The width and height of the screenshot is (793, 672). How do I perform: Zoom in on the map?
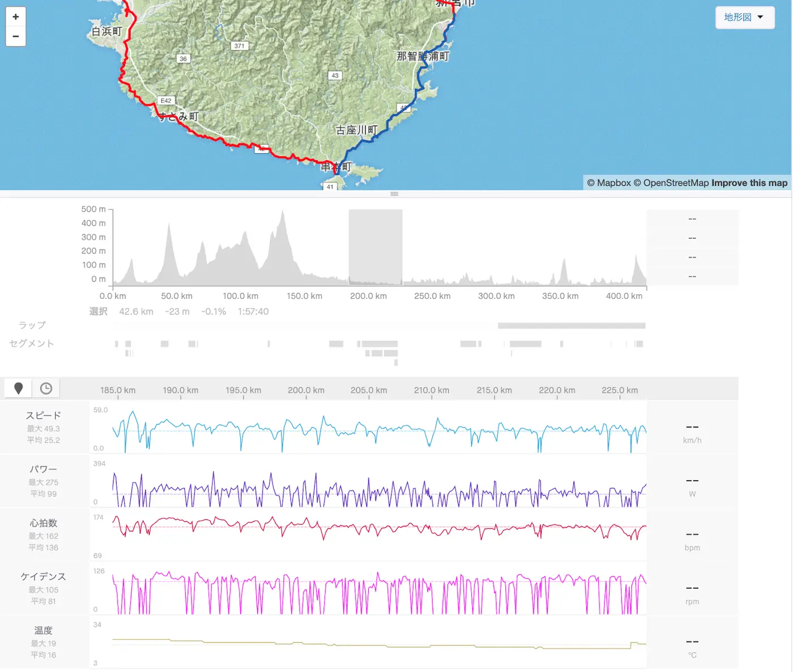15,17
